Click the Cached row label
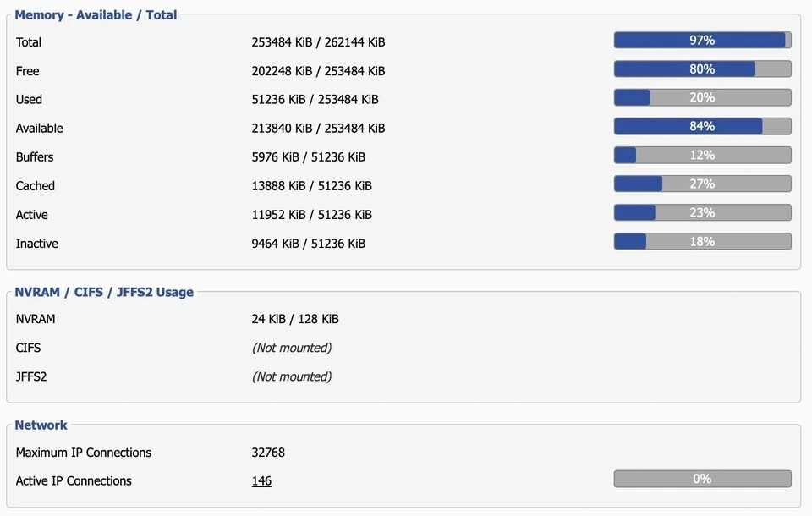 click(36, 186)
